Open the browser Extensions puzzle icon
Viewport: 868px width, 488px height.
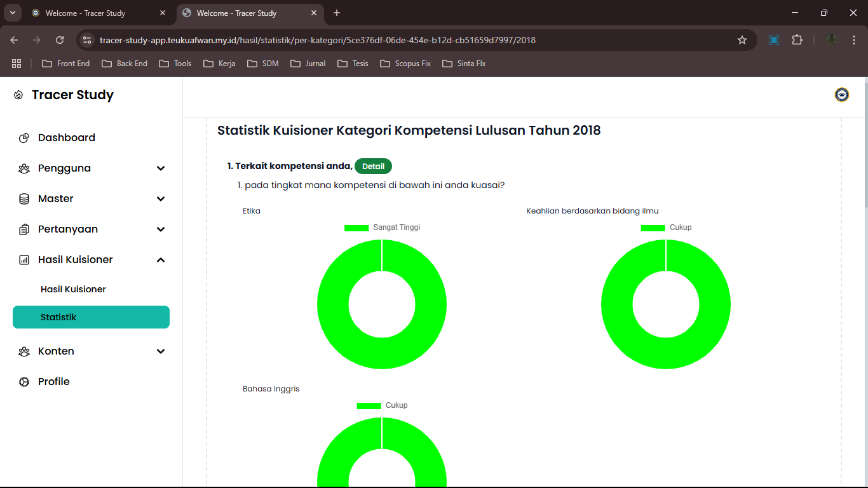[797, 40]
